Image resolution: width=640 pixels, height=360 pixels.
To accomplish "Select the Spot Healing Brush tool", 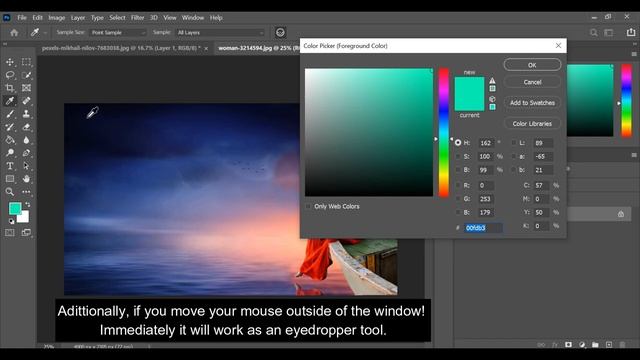I will point(26,101).
